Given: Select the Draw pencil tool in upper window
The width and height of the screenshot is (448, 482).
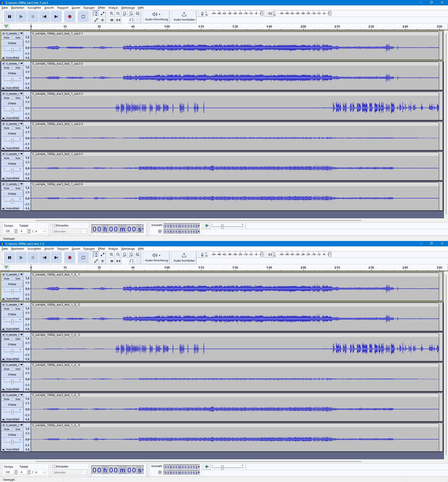Looking at the screenshot, I should click(96, 20).
